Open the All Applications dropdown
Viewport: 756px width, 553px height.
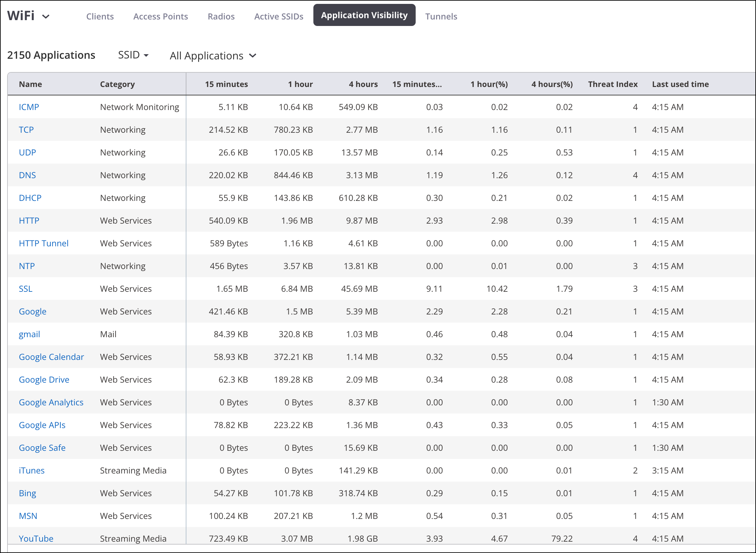click(213, 55)
